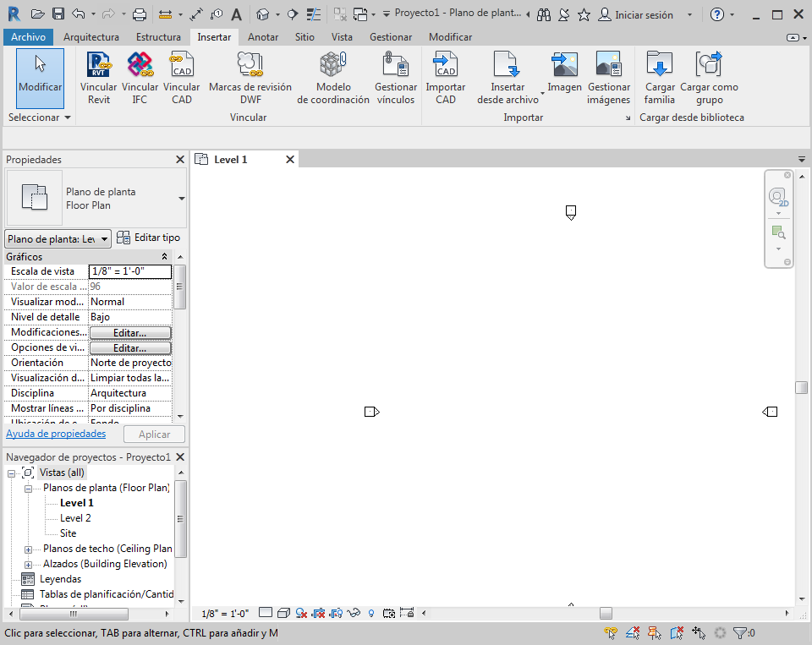
Task: Switch to the Gestionar ribbon tab
Action: [391, 36]
